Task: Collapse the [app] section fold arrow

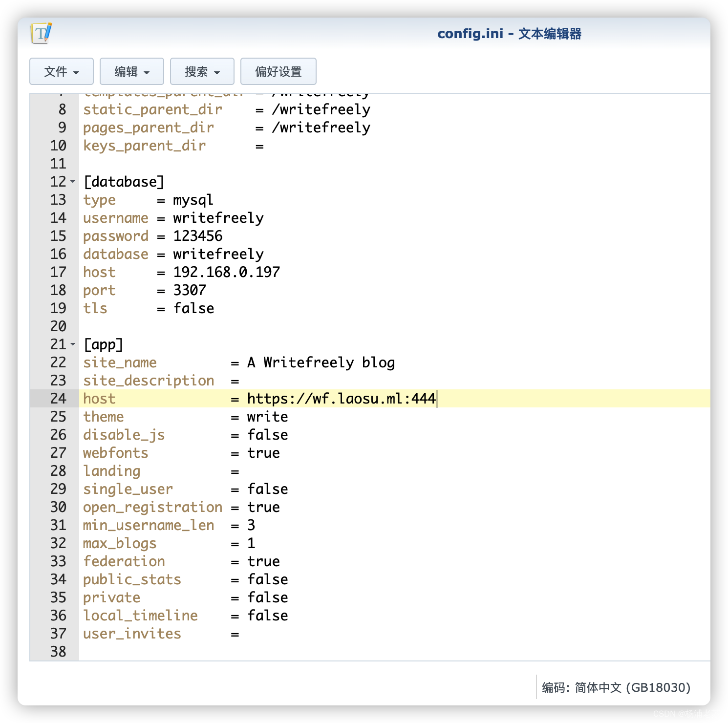Action: click(x=73, y=344)
